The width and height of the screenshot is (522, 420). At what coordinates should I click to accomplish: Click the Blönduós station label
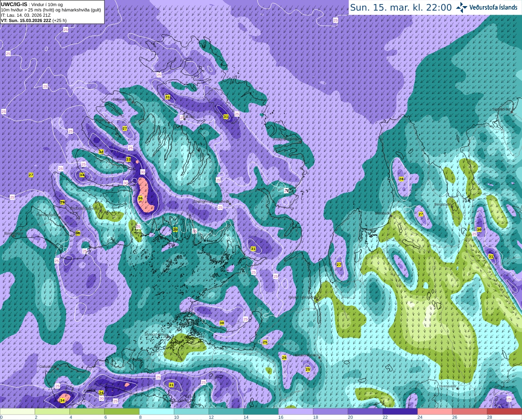pos(383,213)
